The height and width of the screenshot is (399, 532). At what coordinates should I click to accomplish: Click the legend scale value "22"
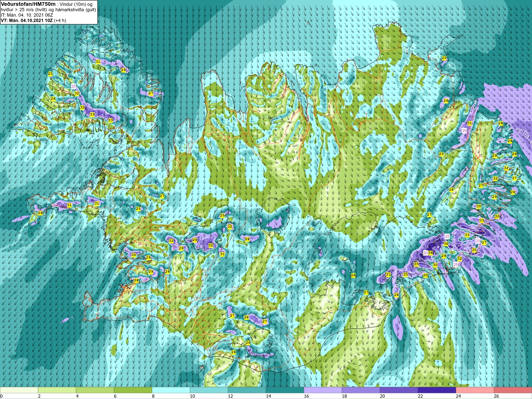421,396
